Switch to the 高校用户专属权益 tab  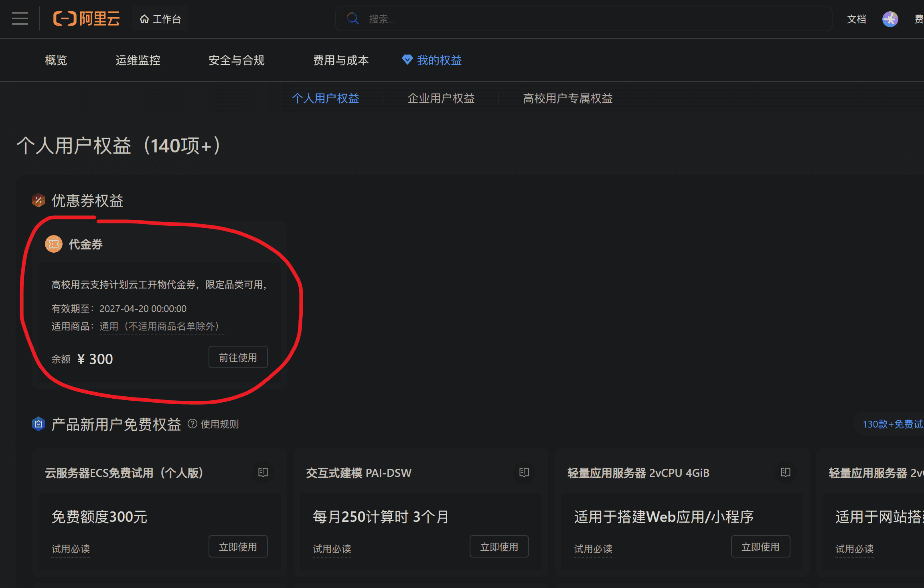pyautogui.click(x=567, y=98)
